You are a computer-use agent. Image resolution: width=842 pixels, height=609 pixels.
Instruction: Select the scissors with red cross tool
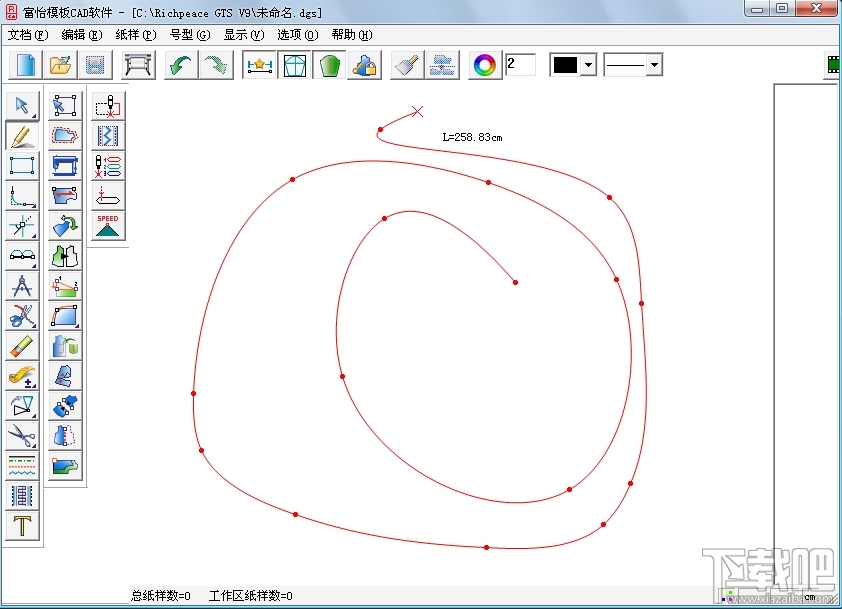coord(22,316)
